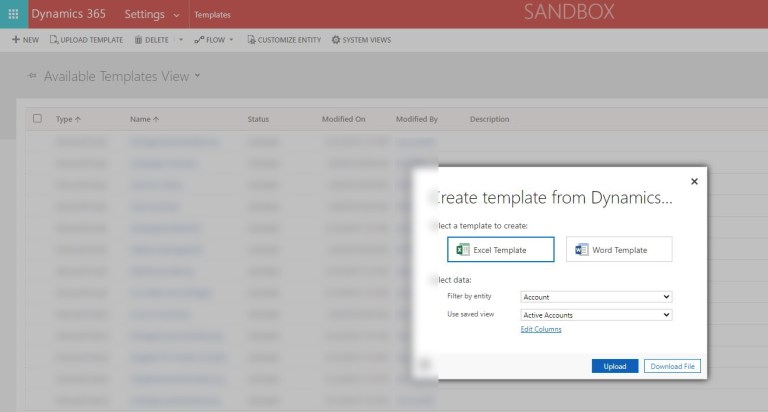The width and height of the screenshot is (768, 412).
Task: Click the Upload button in dialog
Action: [615, 366]
